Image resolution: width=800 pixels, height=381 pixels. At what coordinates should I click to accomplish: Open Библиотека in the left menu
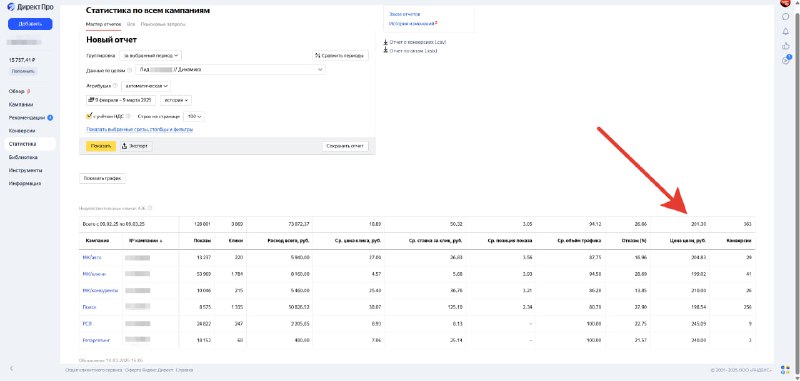pos(23,158)
